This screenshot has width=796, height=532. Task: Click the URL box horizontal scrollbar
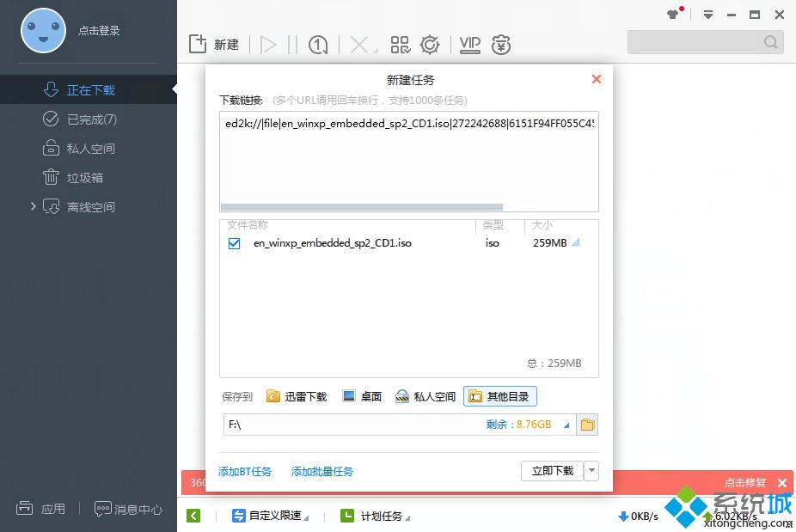click(x=362, y=207)
